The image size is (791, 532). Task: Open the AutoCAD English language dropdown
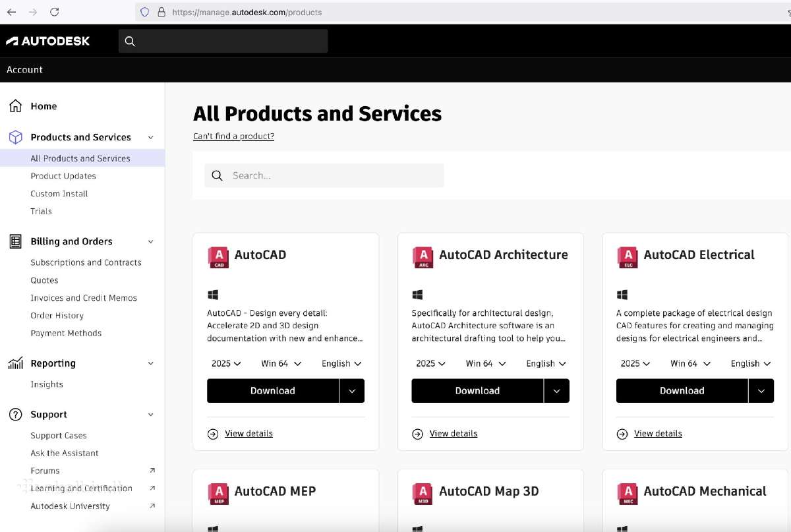point(341,363)
